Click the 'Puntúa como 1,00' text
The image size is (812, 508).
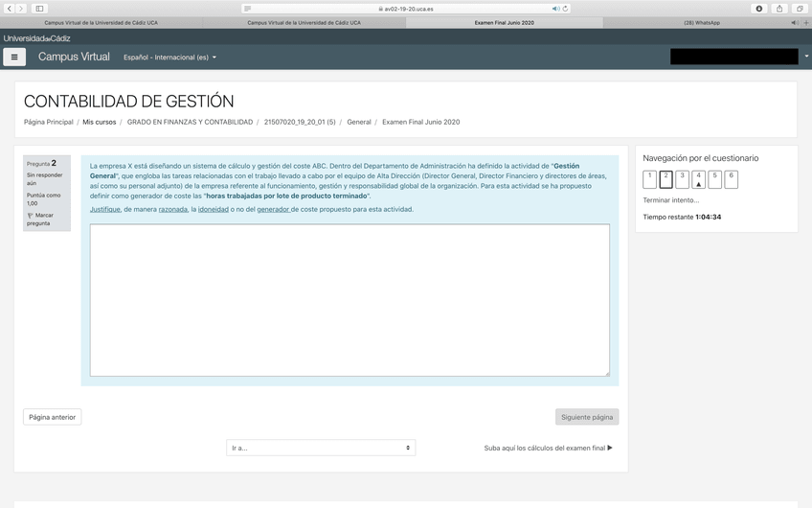[x=43, y=199]
